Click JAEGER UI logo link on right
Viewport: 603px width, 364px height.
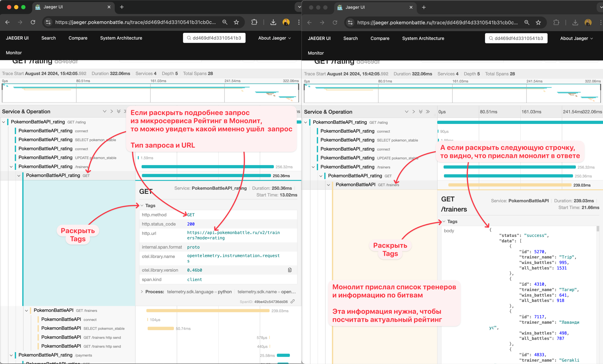point(319,38)
